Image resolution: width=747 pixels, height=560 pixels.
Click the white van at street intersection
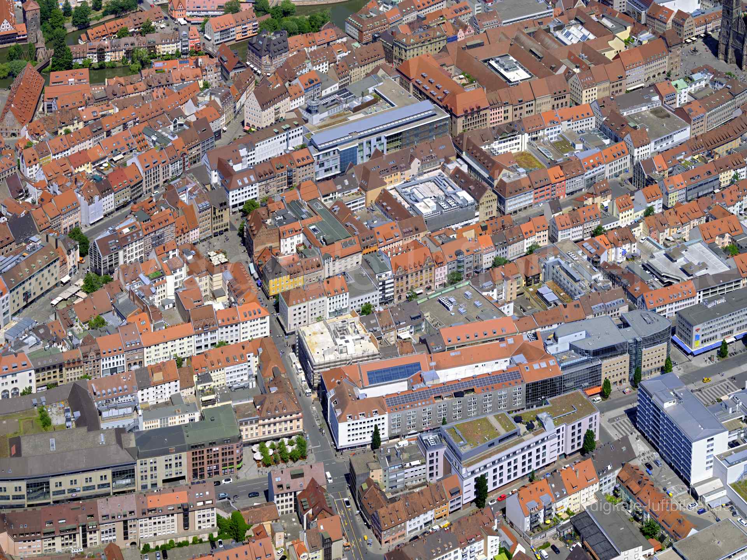(329, 477)
